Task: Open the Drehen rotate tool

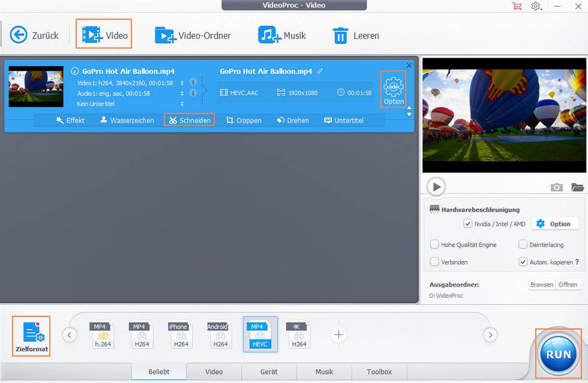Action: 293,121
